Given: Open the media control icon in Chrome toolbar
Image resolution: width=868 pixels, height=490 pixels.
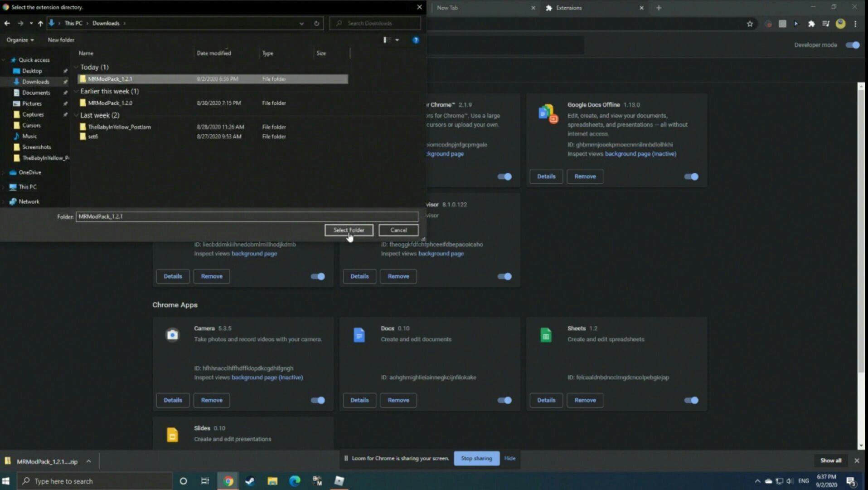Looking at the screenshot, I should tap(826, 24).
